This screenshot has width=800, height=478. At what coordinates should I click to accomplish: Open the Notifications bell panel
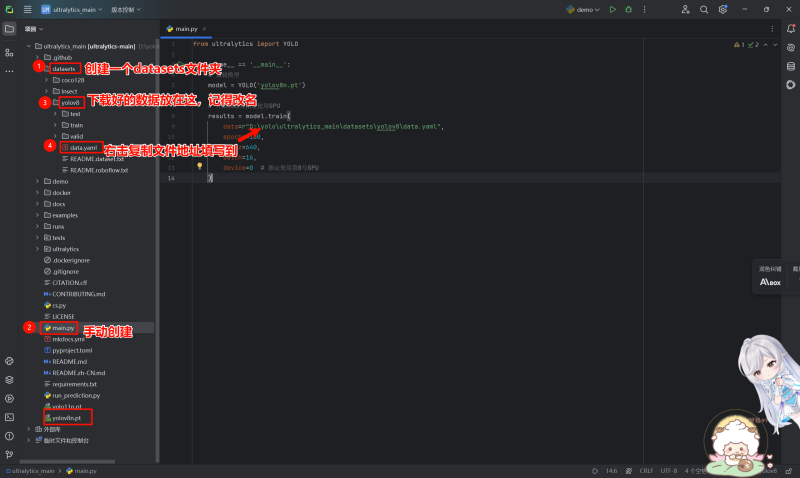pos(790,28)
